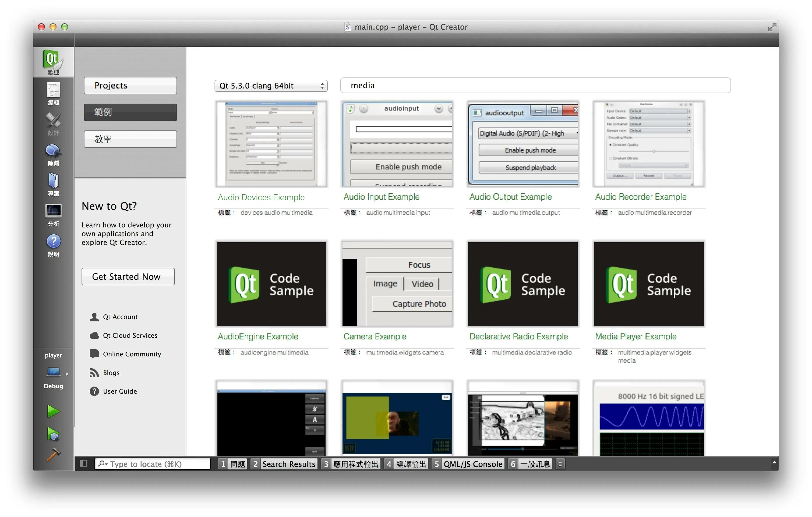Open the AudioEngine Example thumbnail
Screen dimensions: 812x517
point(271,284)
